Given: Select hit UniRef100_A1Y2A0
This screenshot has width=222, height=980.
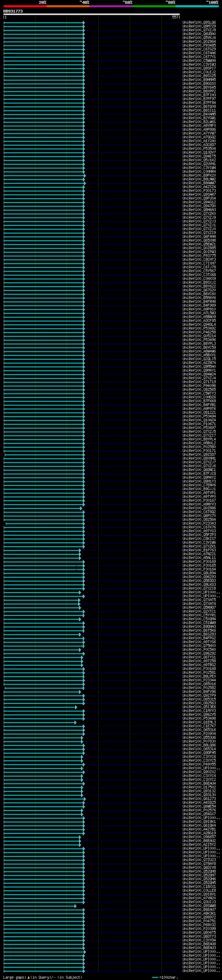Looking at the screenshot, I should (x=199, y=141).
